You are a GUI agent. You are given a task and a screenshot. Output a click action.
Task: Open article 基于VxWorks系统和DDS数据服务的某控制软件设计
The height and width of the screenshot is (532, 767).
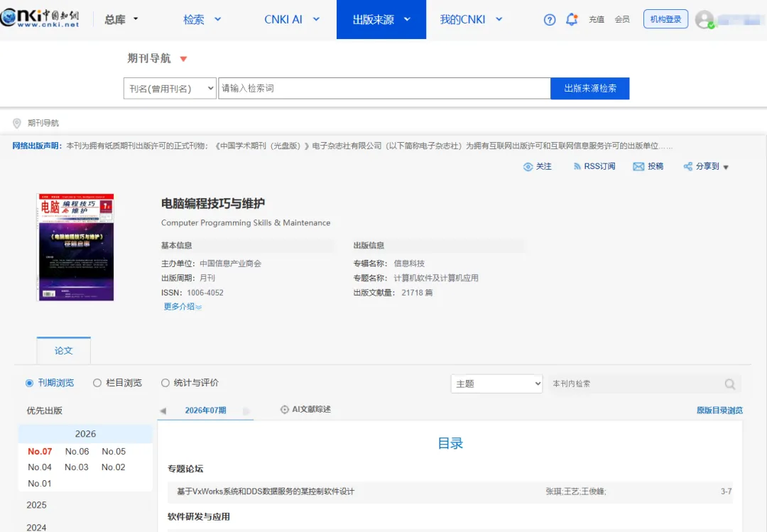pos(266,492)
